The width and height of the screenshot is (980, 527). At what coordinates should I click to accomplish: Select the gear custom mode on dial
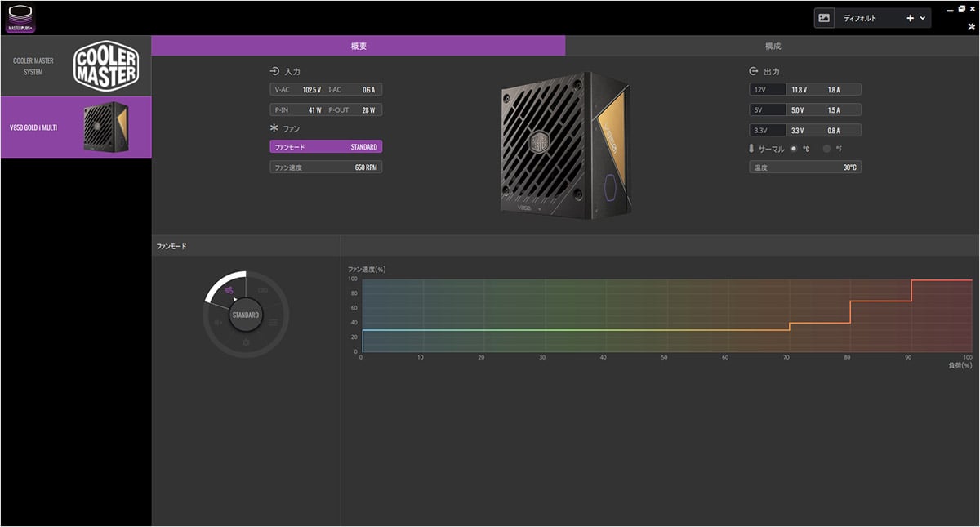(x=245, y=342)
